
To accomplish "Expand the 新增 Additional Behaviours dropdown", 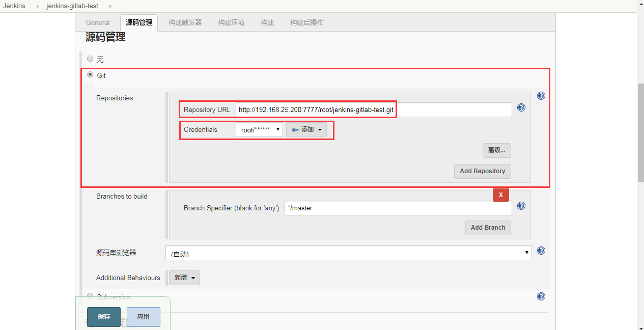I will pyautogui.click(x=184, y=278).
